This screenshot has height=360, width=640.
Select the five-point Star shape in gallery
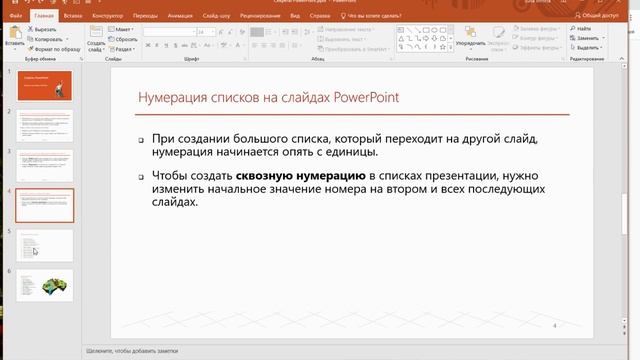pyautogui.click(x=442, y=47)
